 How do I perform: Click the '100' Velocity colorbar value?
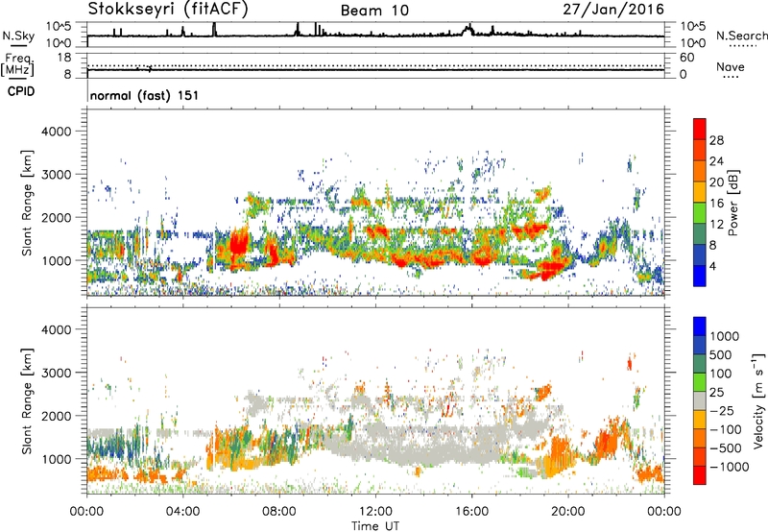tap(721, 374)
